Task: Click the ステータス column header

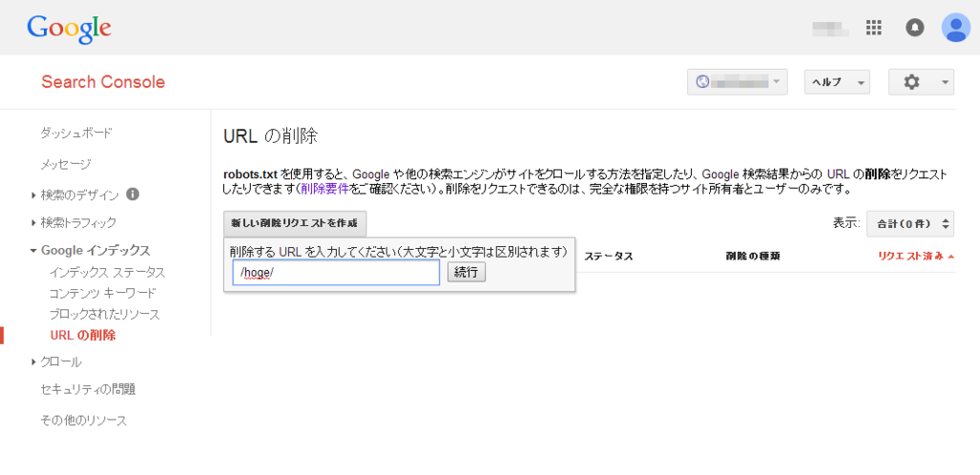Action: tap(609, 257)
